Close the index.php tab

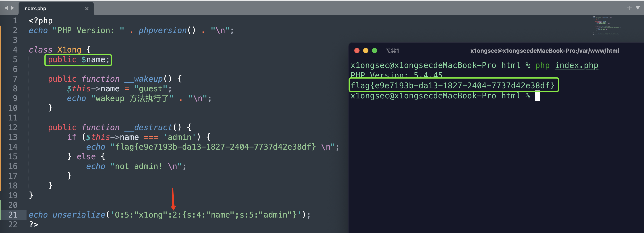coord(87,8)
